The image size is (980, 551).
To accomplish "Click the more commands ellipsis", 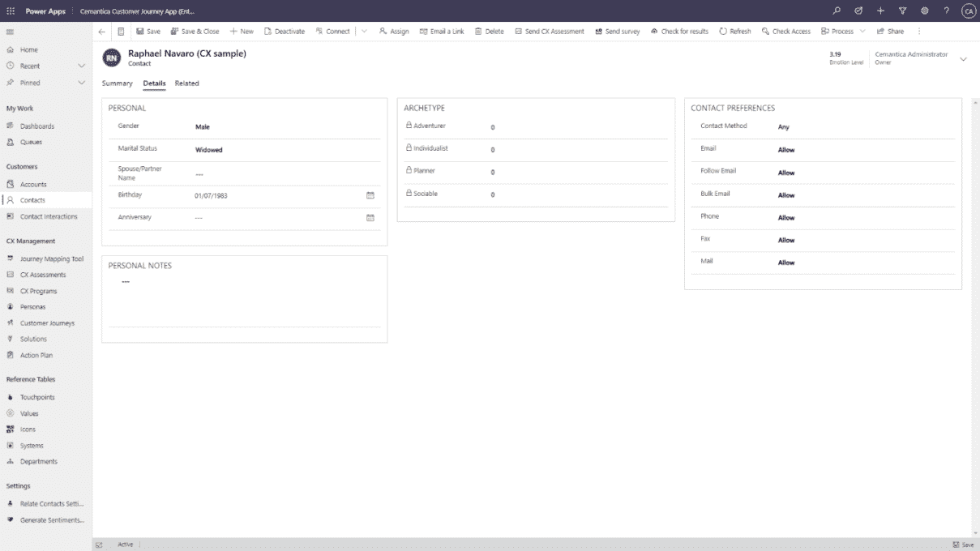I will 918,32.
